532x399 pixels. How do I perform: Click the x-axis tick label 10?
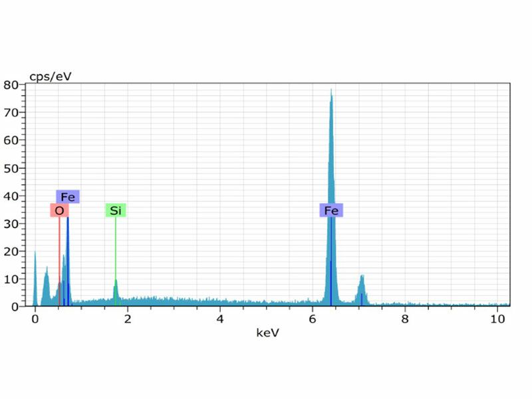[497, 319]
